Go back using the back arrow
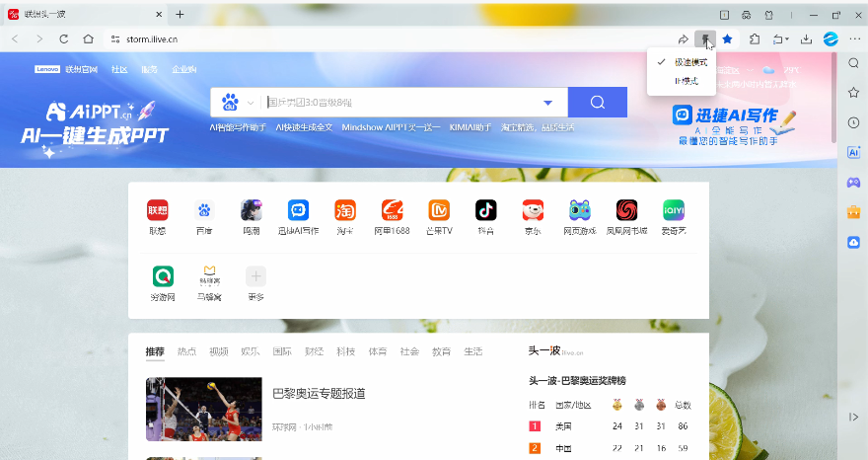868x460 pixels. click(x=15, y=38)
